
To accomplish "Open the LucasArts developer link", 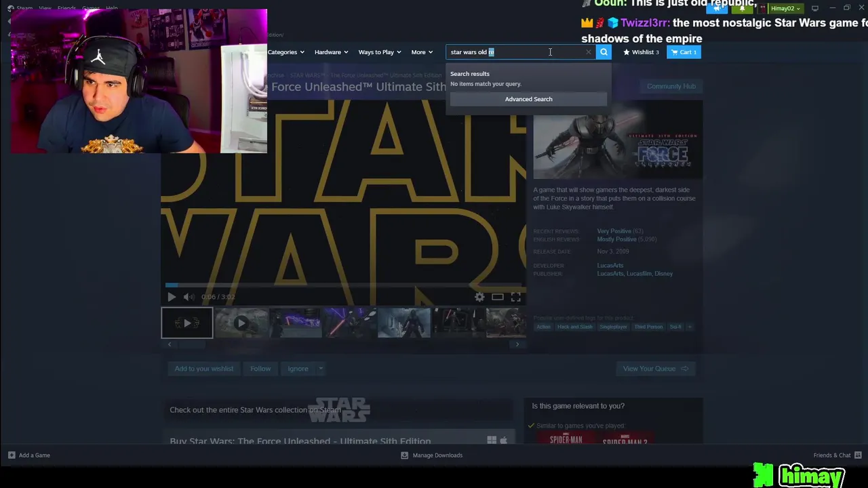I will [610, 266].
